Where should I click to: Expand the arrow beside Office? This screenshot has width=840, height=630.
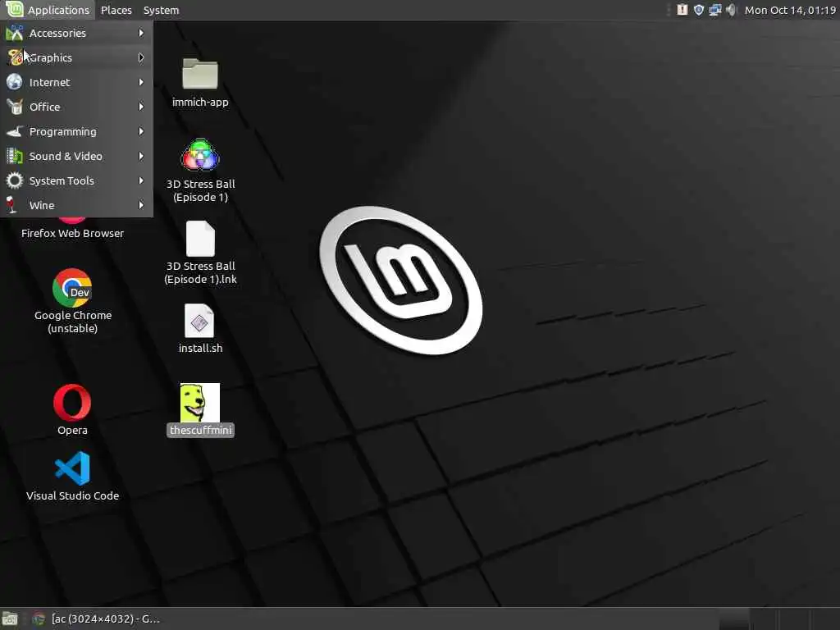141,107
